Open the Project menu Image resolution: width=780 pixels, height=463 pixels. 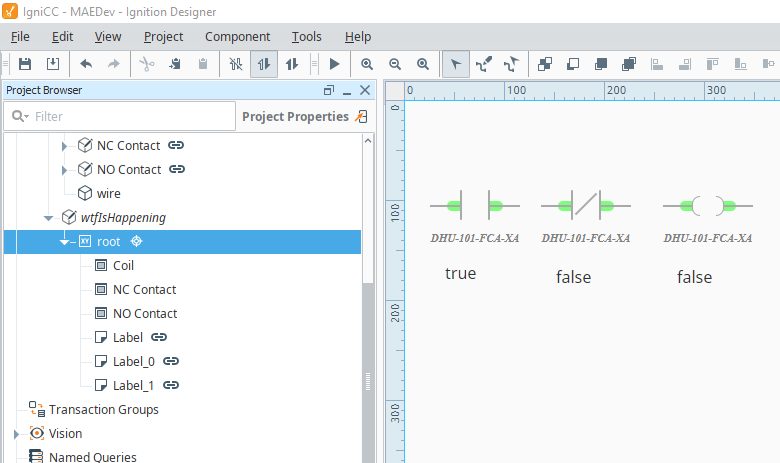164,37
